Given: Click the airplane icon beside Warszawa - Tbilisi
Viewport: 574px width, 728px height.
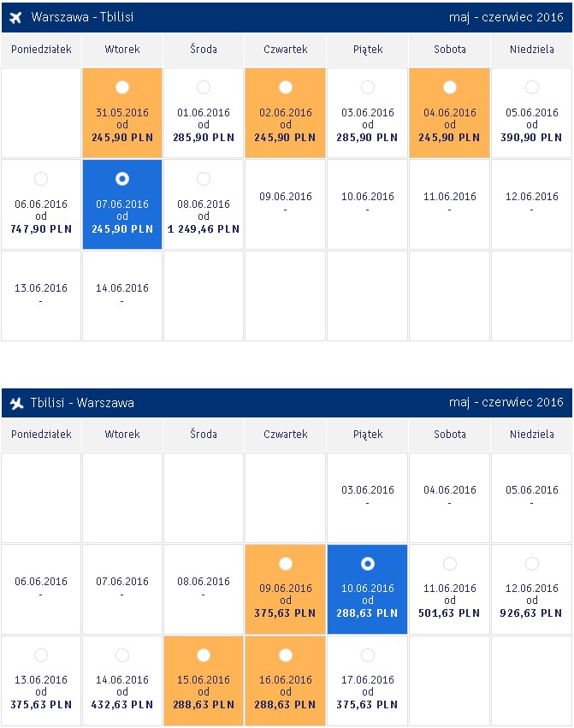Looking at the screenshot, I should click(x=15, y=18).
